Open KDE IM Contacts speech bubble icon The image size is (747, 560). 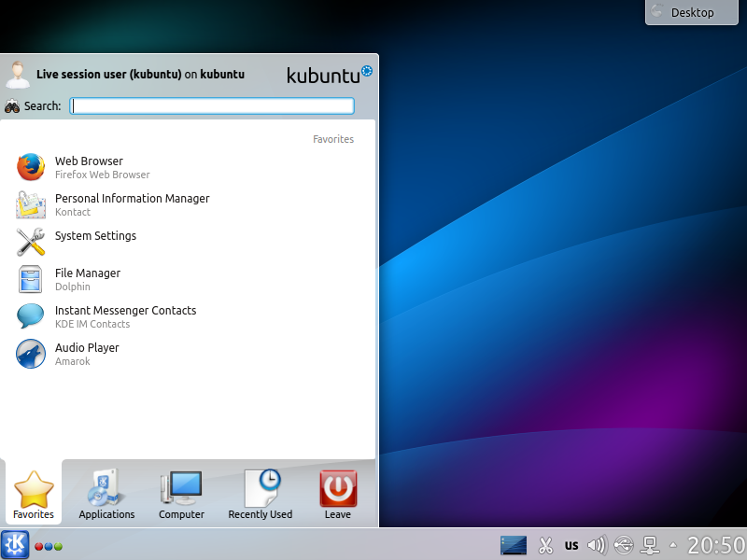[x=31, y=316]
